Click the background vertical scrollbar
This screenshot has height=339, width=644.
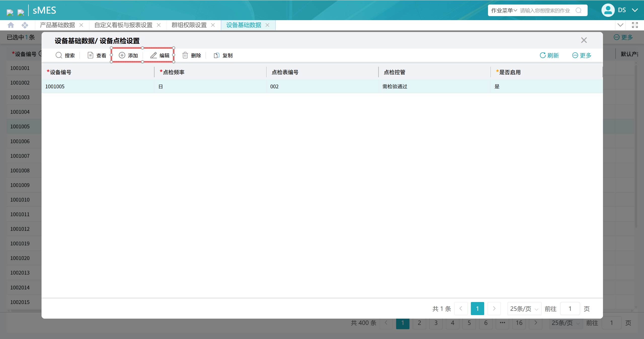click(x=636, y=146)
